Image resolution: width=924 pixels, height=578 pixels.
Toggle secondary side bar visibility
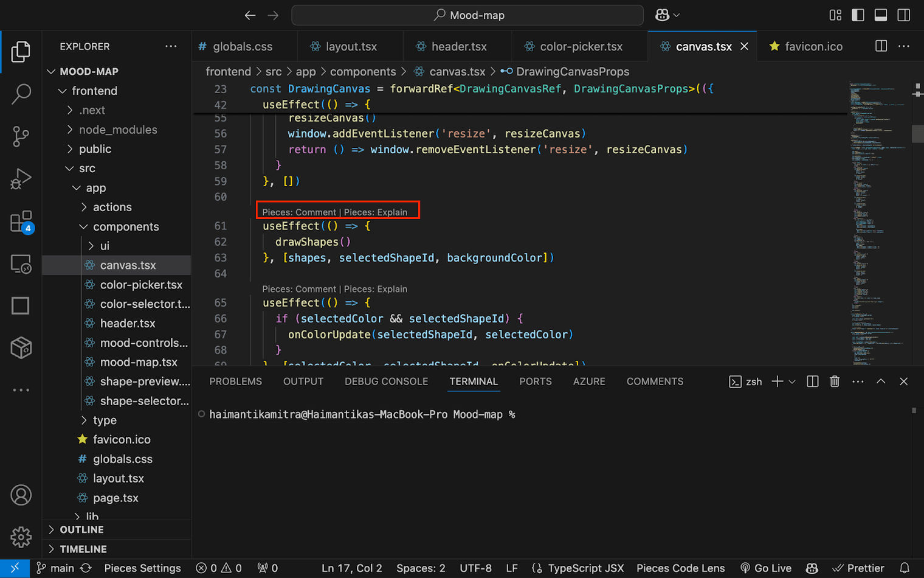[904, 15]
